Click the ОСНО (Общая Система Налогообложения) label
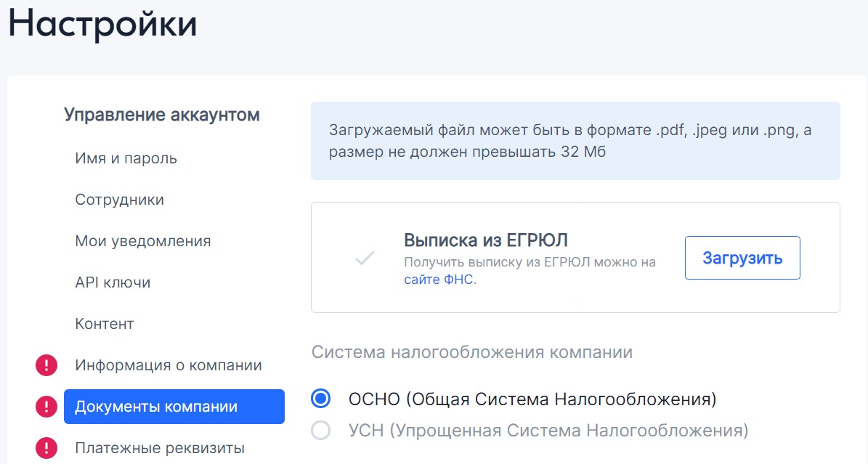The image size is (868, 464). [x=532, y=399]
